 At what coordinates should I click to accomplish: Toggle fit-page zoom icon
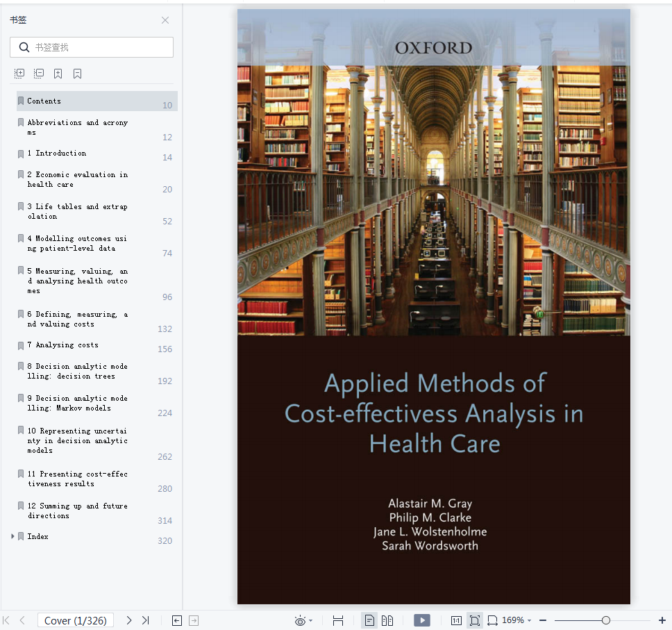(474, 620)
